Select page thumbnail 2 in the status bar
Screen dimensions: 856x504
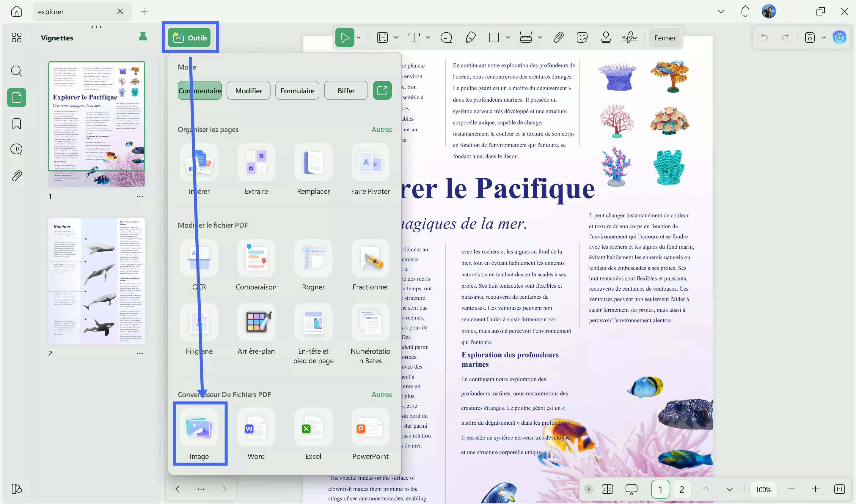[682, 489]
